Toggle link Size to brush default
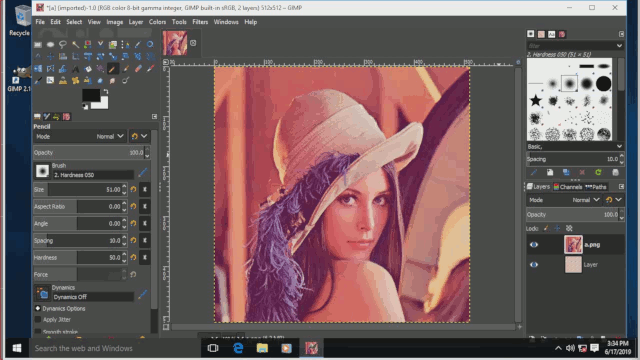The height and width of the screenshot is (360, 640). coord(144,189)
